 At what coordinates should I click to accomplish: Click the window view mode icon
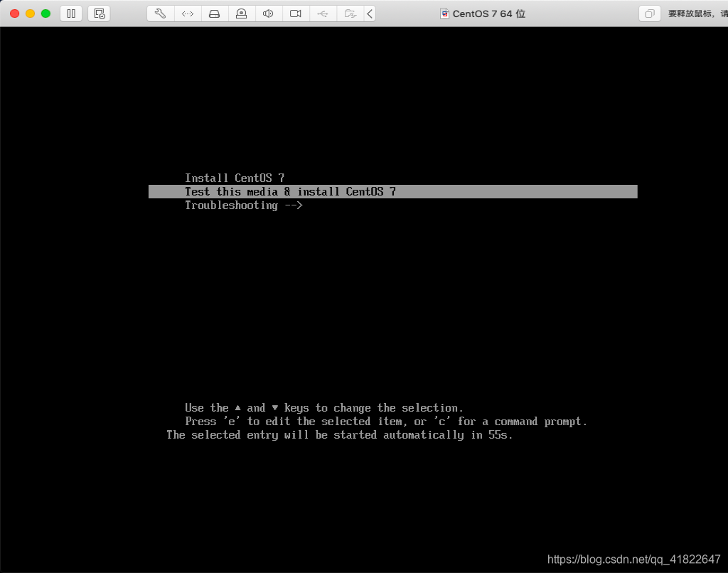pyautogui.click(x=650, y=14)
